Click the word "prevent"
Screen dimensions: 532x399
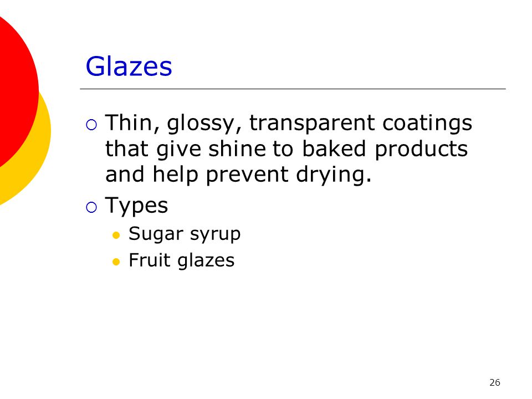click(x=247, y=175)
